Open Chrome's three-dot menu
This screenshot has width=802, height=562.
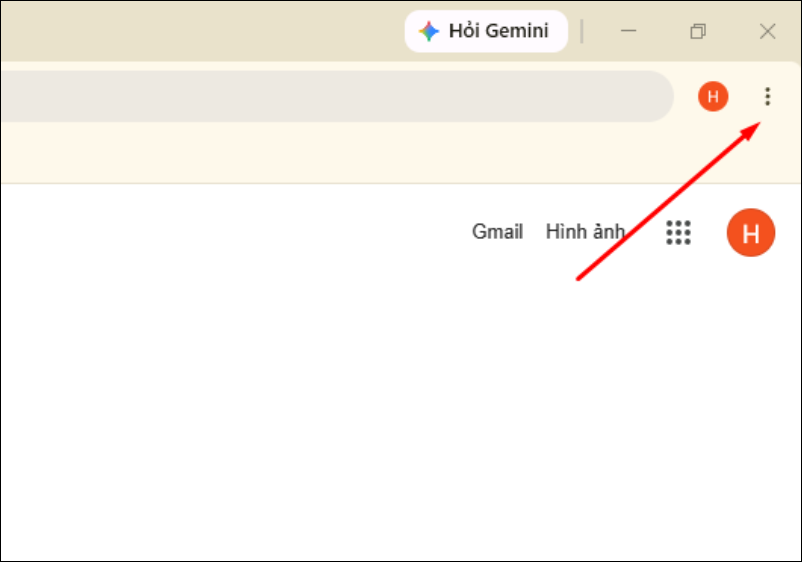click(x=767, y=96)
